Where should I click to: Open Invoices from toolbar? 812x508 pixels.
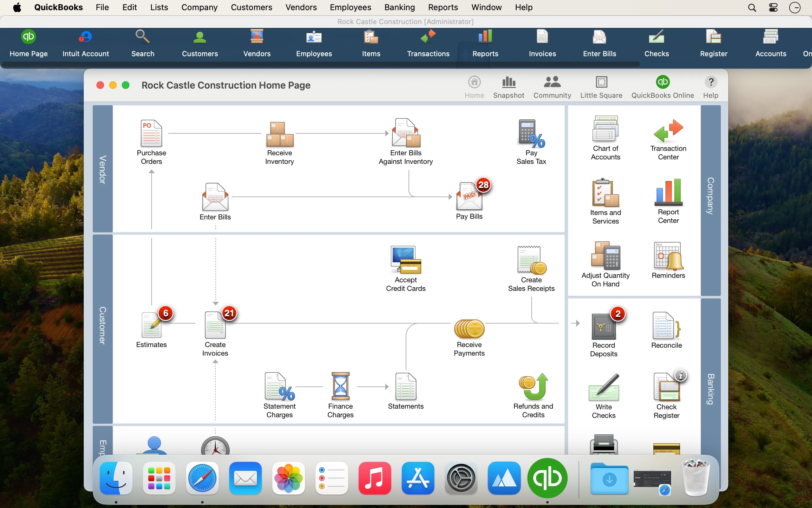pyautogui.click(x=542, y=44)
